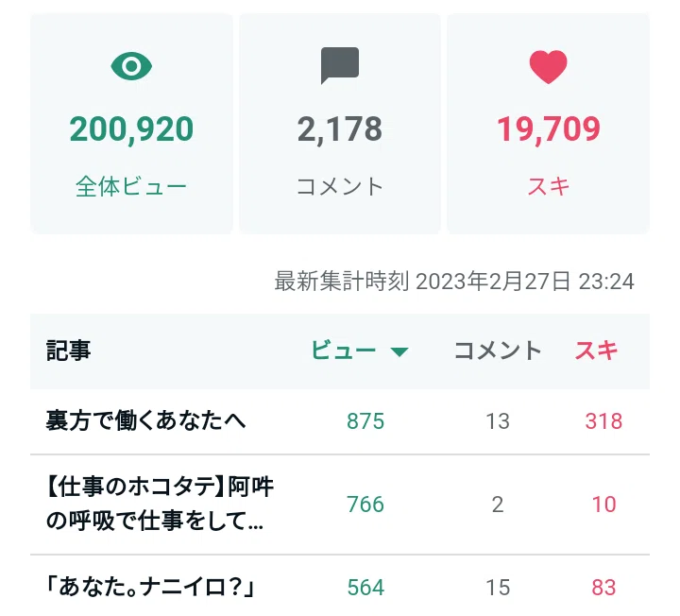The image size is (680, 616).
Task: Select the 2,178 comments total number
Action: pos(340,129)
